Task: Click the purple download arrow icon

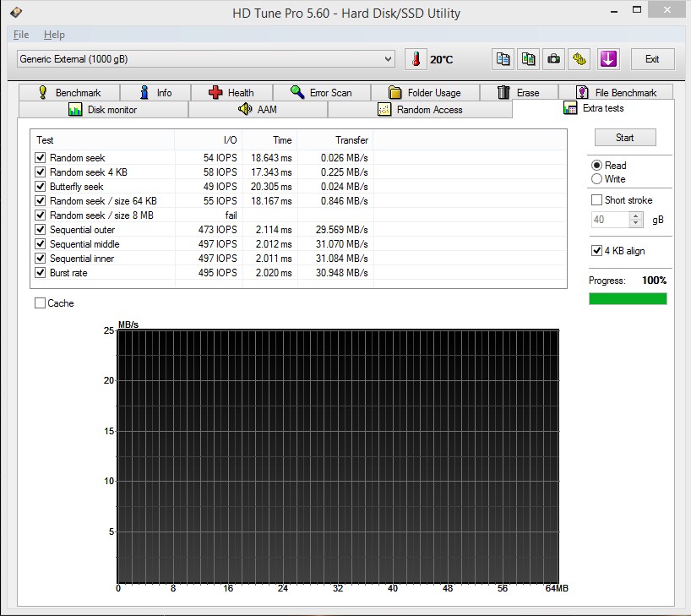Action: click(x=608, y=59)
